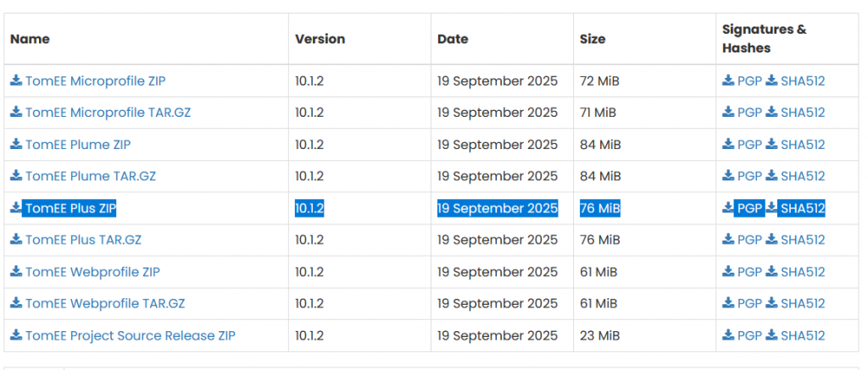Click SHA512 download icon in Plus TAR.GZ row
Image resolution: width=868 pixels, height=370 pixels.
(x=771, y=240)
